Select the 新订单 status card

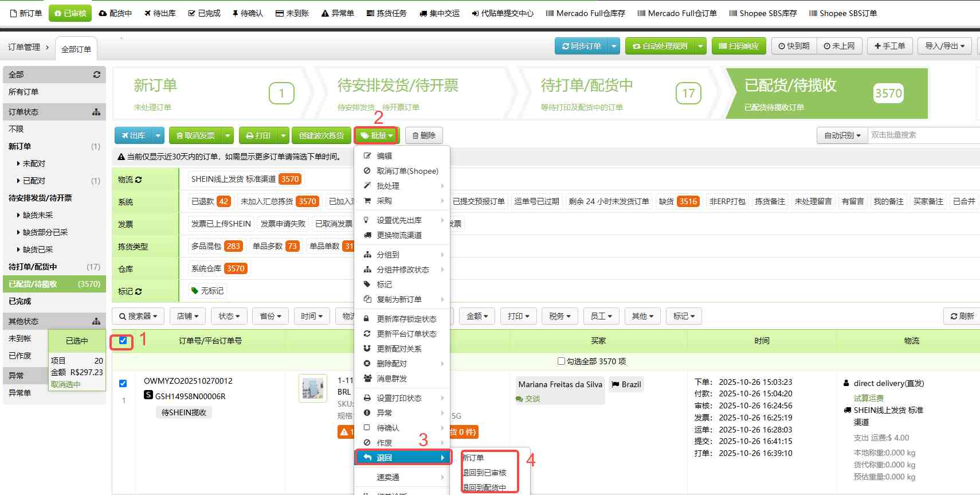tap(213, 93)
